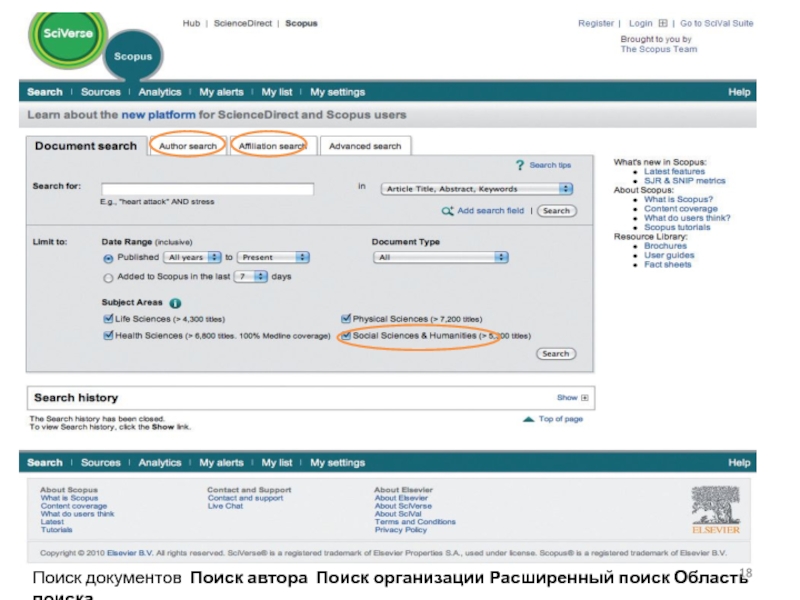Open the Fact sheets link
The width and height of the screenshot is (800, 600).
[x=667, y=264]
